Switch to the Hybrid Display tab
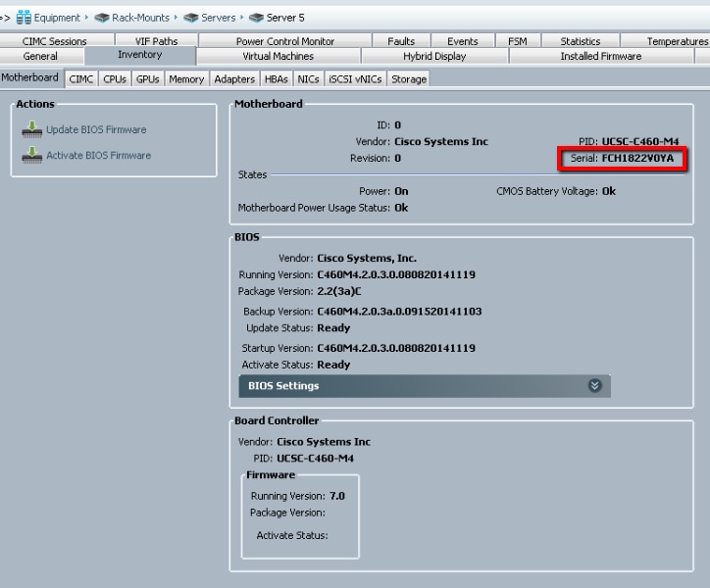 point(434,56)
